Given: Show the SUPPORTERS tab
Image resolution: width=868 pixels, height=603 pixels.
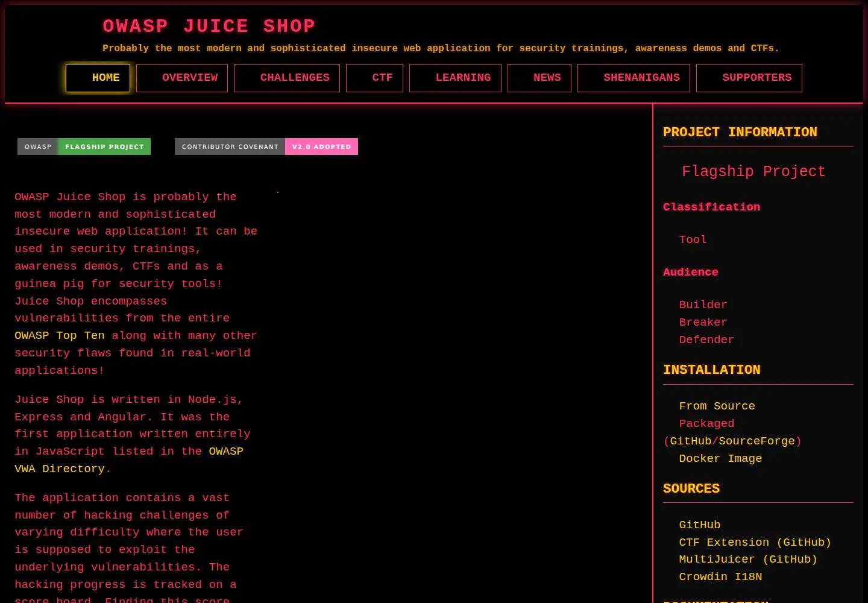Looking at the screenshot, I should (x=749, y=78).
